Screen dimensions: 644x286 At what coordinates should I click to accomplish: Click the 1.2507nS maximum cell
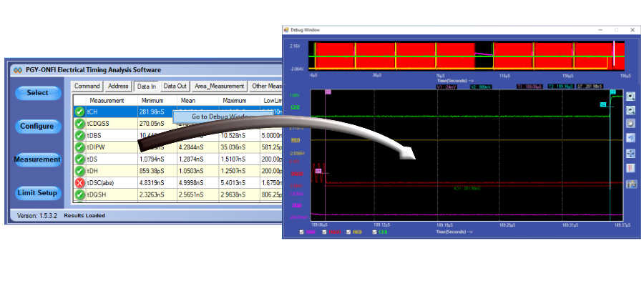pos(239,171)
